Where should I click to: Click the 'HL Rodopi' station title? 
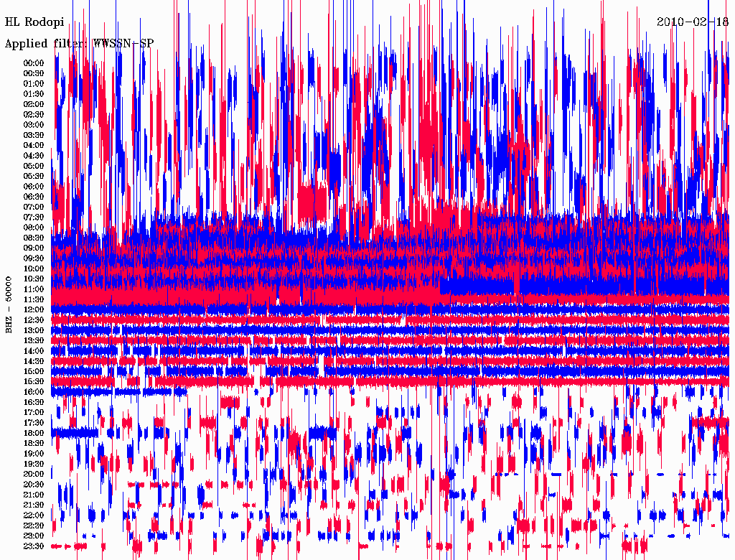point(34,22)
